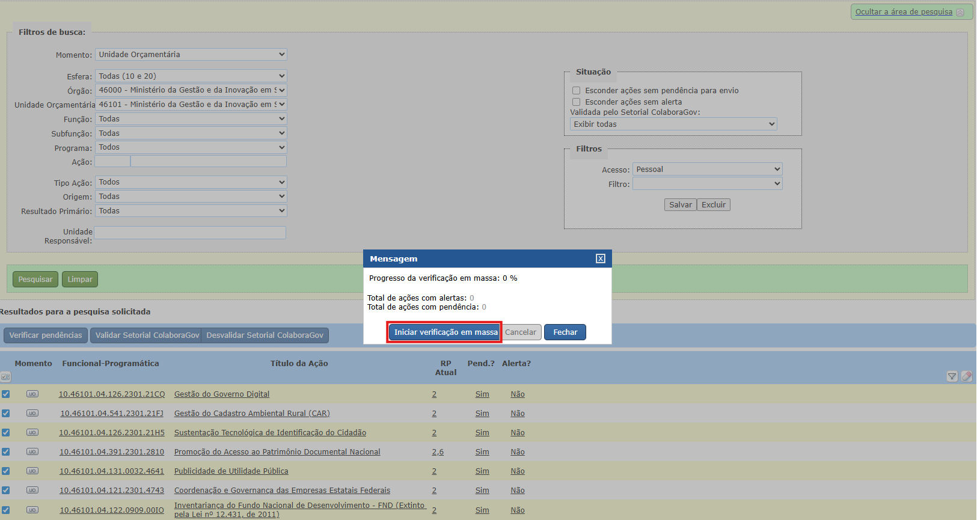Close the Mensagem dialog with X icon
Screen dimensions: 980x520
pyautogui.click(x=600, y=258)
